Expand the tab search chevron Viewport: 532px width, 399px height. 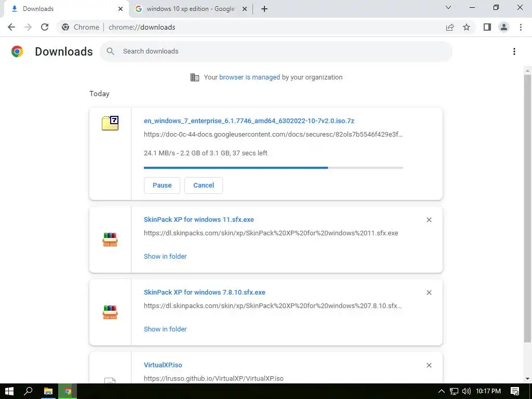[448, 7]
